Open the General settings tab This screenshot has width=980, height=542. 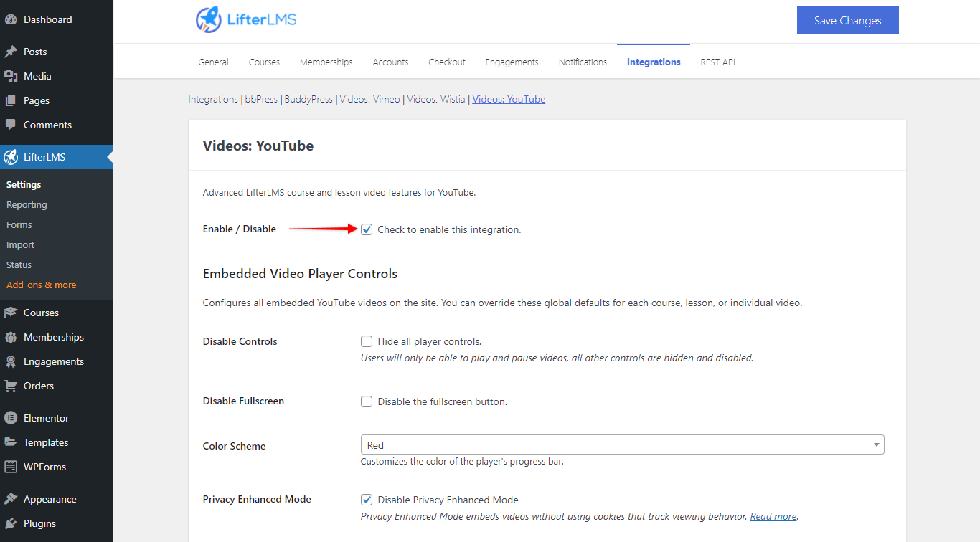(x=214, y=62)
